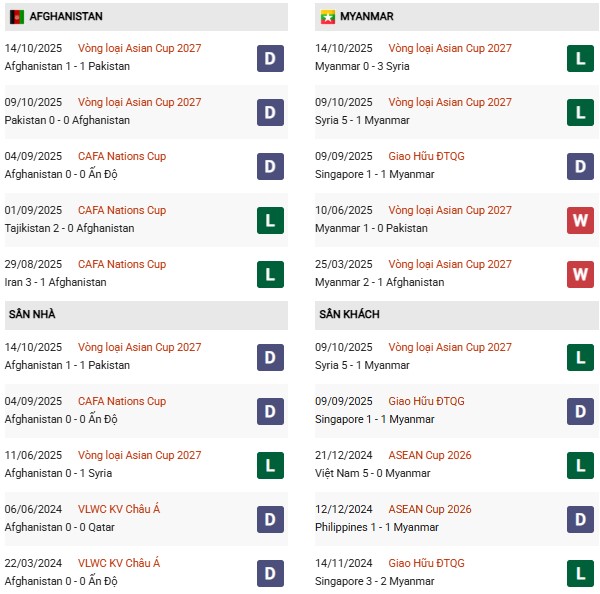Screen dimensions: 600x594
Task: Click the Myanmar flag icon
Action: pos(327,17)
